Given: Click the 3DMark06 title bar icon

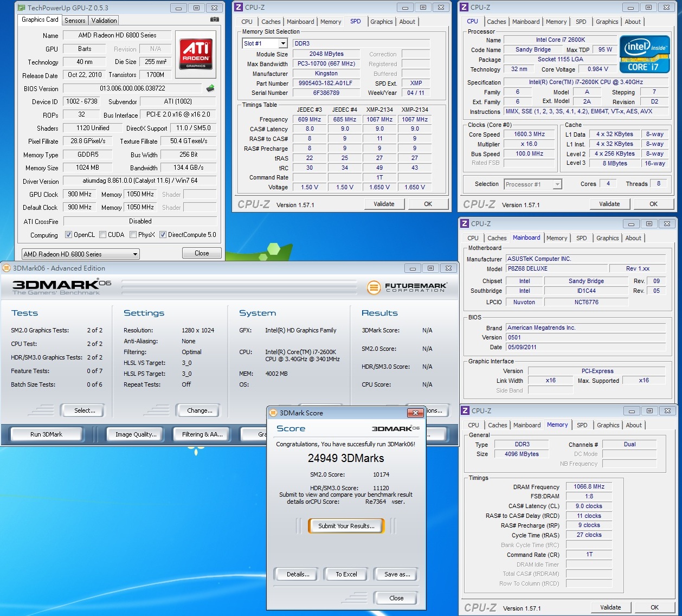Looking at the screenshot, I should click(x=7, y=268).
